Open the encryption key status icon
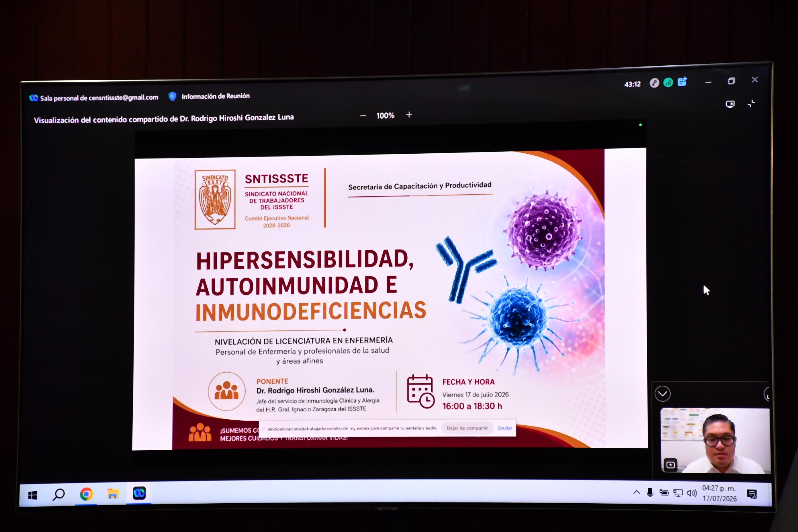 point(654,83)
